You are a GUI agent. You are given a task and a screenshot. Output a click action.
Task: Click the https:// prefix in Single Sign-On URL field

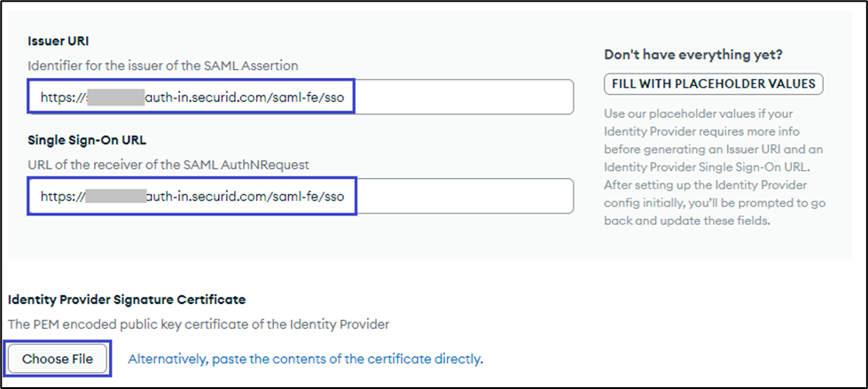pyautogui.click(x=62, y=196)
